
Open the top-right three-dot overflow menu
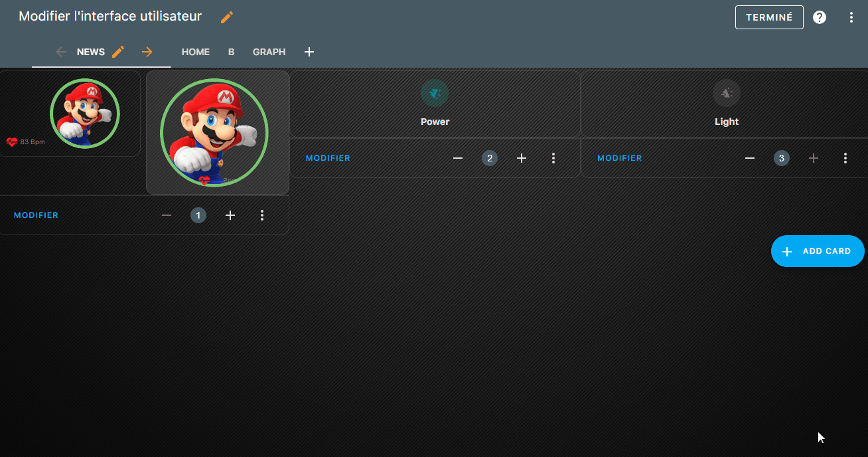point(851,17)
